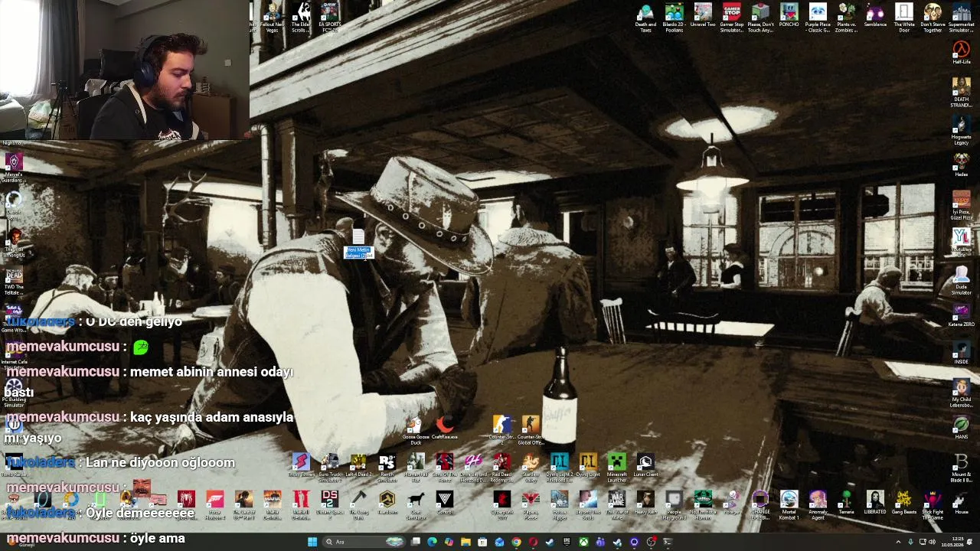The image size is (980, 551).
Task: Open the Mortal Kombat 1 shortcut
Action: pyautogui.click(x=789, y=505)
